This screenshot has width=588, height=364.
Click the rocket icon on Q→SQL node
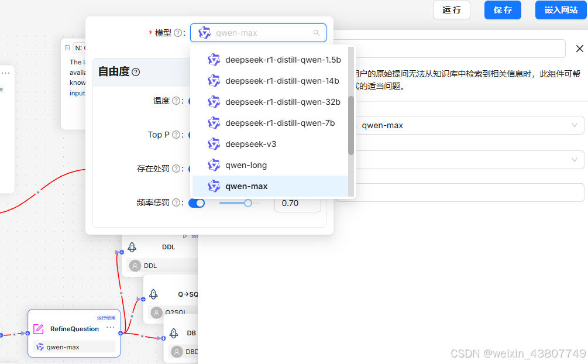[x=153, y=294]
